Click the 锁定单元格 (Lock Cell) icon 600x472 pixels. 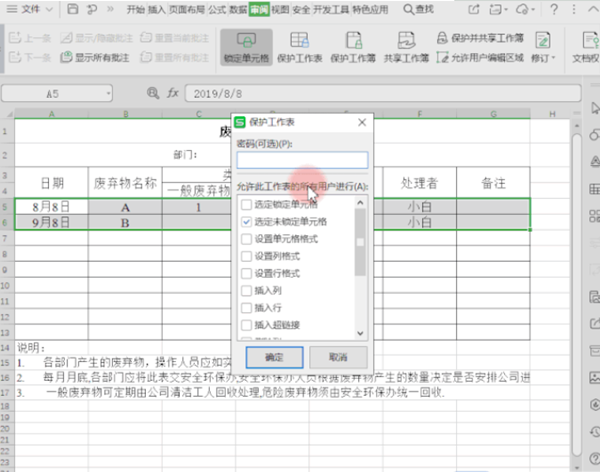pyautogui.click(x=246, y=47)
